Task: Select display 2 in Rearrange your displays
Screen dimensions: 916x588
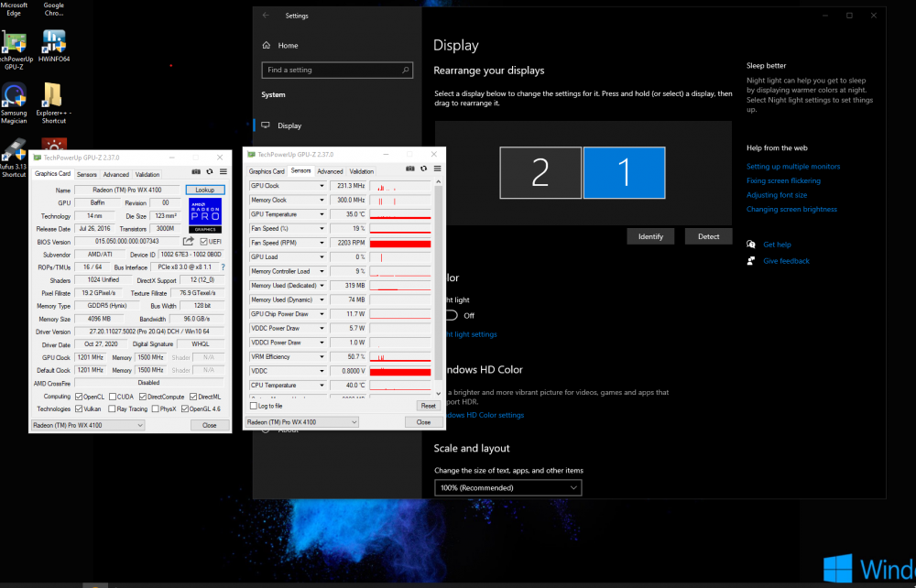Action: coord(540,173)
